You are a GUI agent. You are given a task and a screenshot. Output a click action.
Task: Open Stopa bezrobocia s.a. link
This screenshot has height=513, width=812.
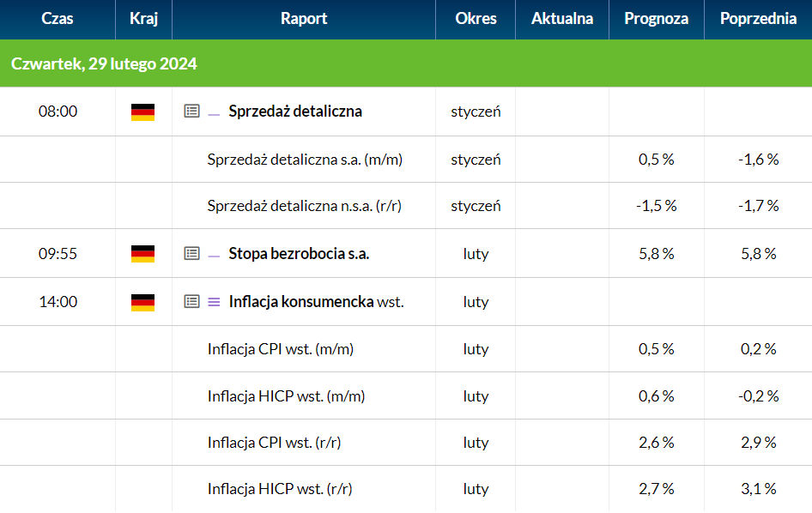(299, 254)
